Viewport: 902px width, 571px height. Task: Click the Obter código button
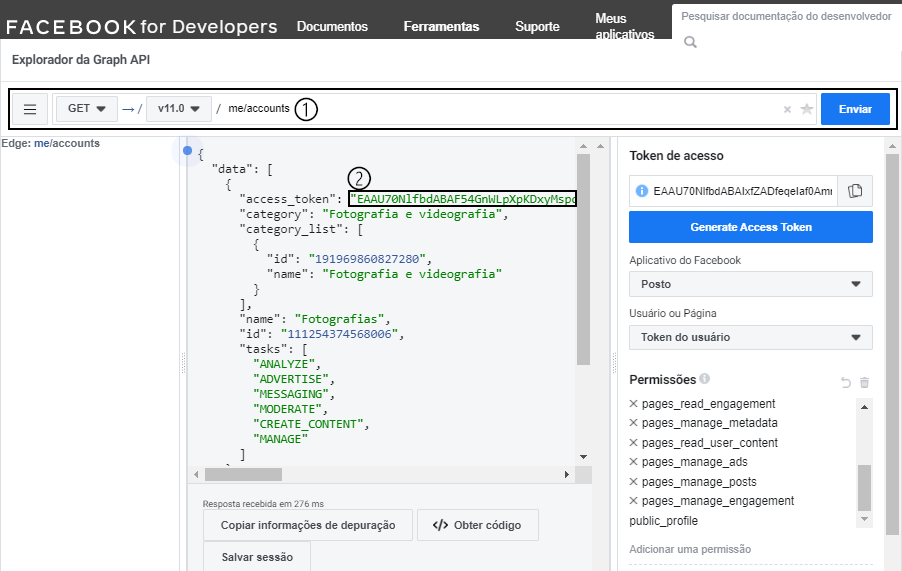point(477,525)
